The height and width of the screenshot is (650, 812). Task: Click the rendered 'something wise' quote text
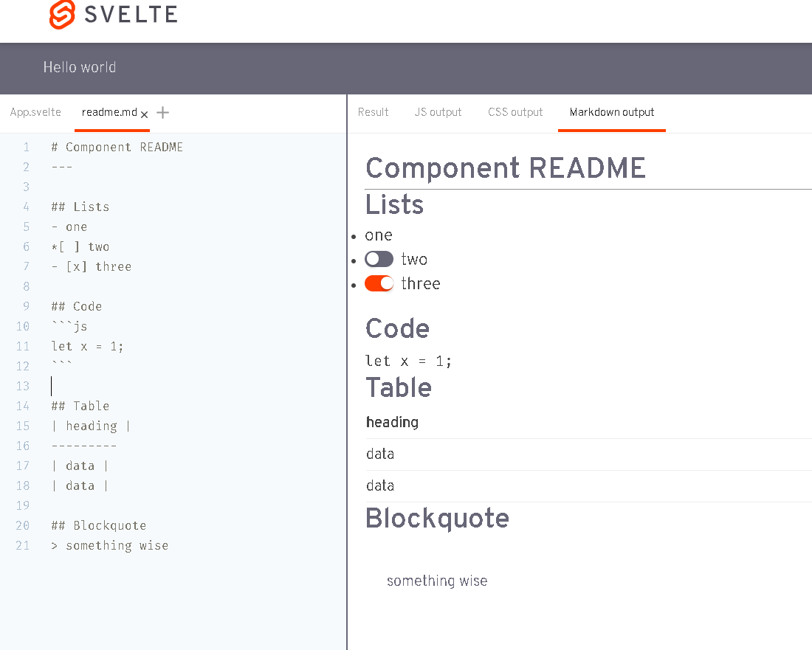(x=437, y=581)
